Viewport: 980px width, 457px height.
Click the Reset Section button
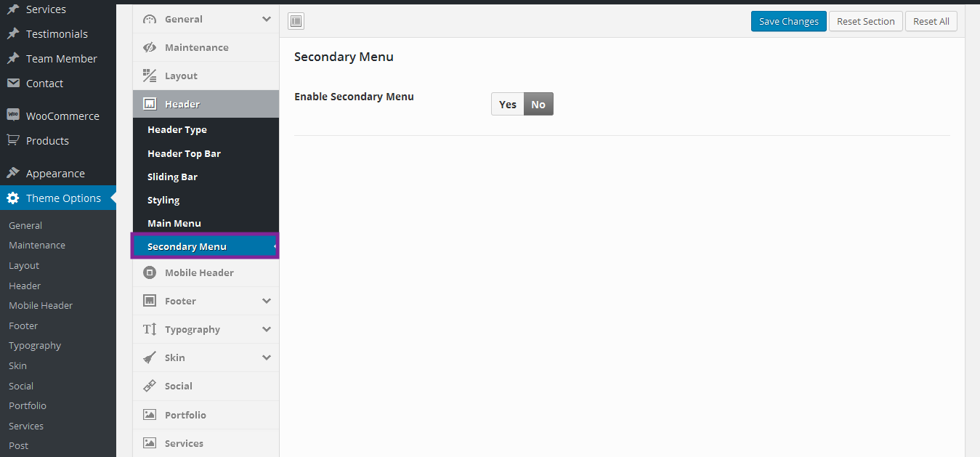(x=865, y=21)
